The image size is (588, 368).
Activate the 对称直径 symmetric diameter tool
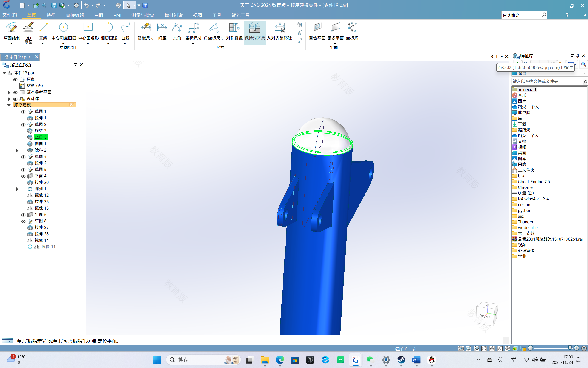(234, 31)
